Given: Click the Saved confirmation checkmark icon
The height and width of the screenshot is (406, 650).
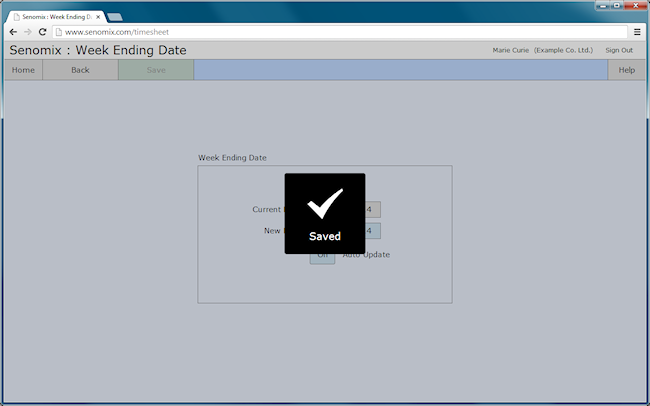Looking at the screenshot, I should (325, 203).
